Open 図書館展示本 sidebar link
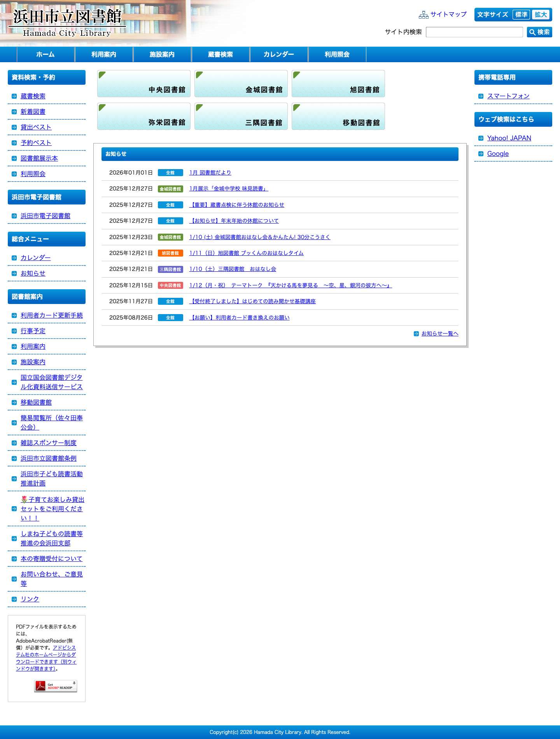The height and width of the screenshot is (739, 560). 39,158
